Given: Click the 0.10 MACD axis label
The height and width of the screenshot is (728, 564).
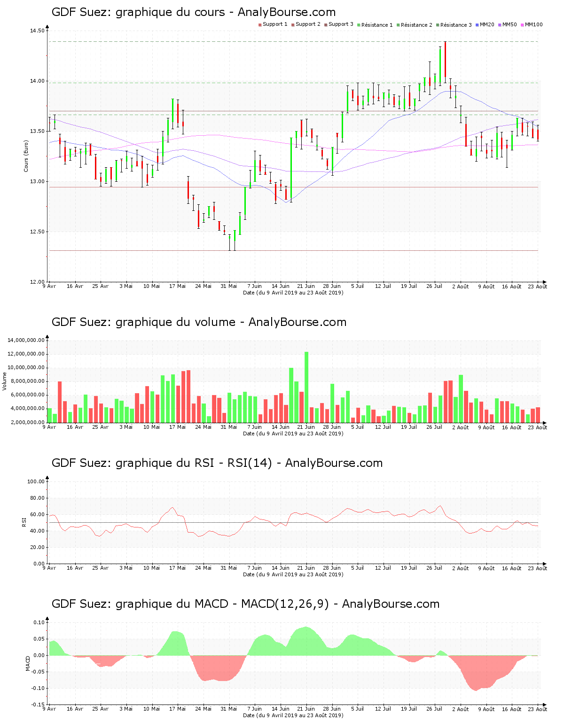Looking at the screenshot, I should click(x=39, y=622).
